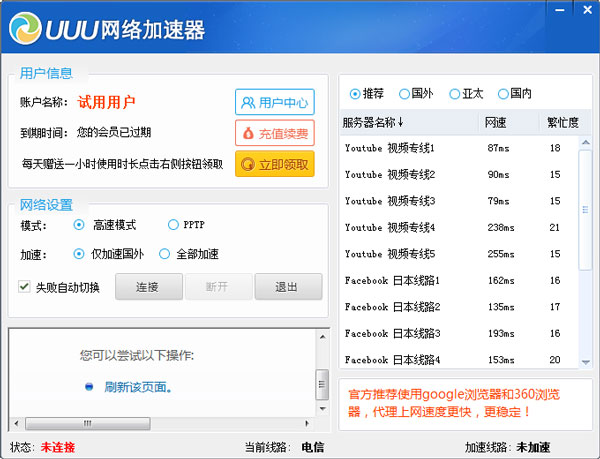Select the 亚太 server filter
Screen dimensions: 600x459
point(454,94)
